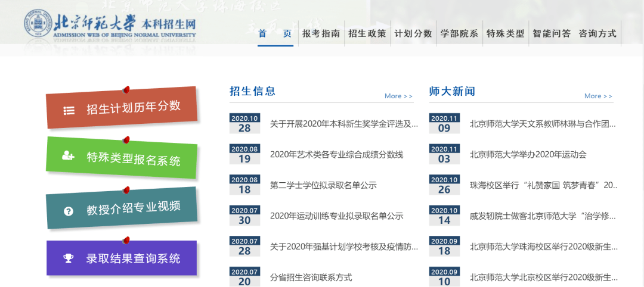Open 北京师范大学举办2020年运动会 news
Image resolution: width=644 pixels, height=287 pixels.
click(x=528, y=155)
